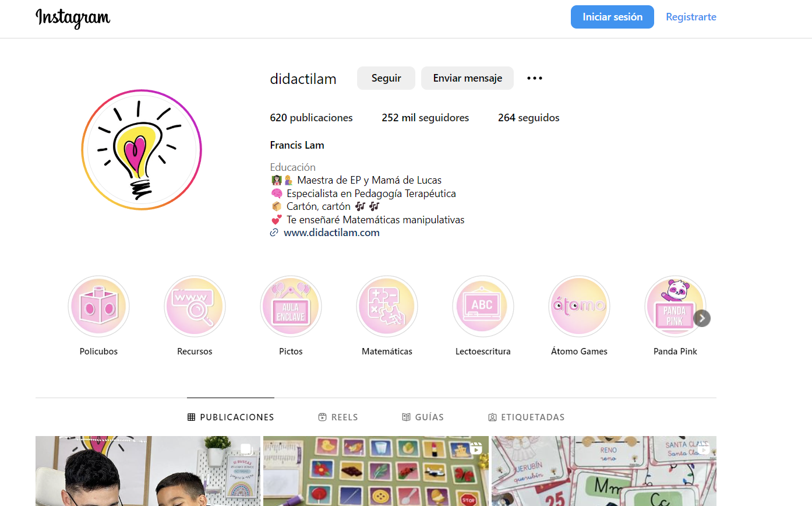Screen dimensions: 812x506
Task: Open the Panda Pink highlight
Action: [675, 307]
